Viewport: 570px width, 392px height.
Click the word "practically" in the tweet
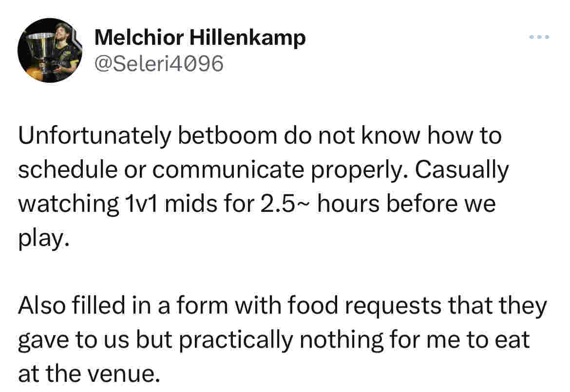click(236, 341)
